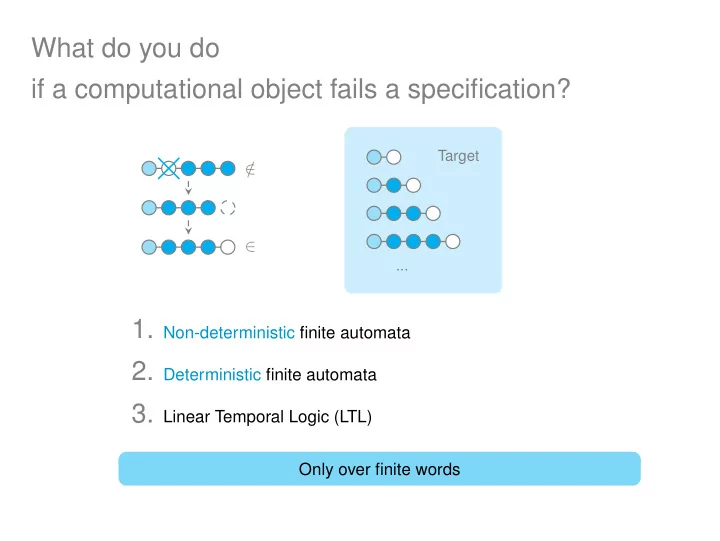Click the dashed empty circle in the middle chain

tap(228, 208)
